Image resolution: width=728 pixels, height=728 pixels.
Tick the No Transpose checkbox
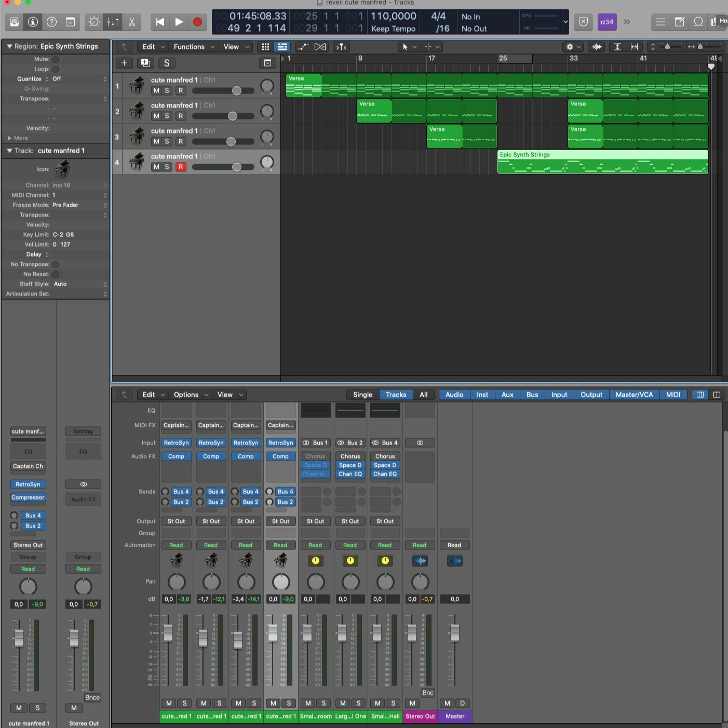pyautogui.click(x=56, y=264)
